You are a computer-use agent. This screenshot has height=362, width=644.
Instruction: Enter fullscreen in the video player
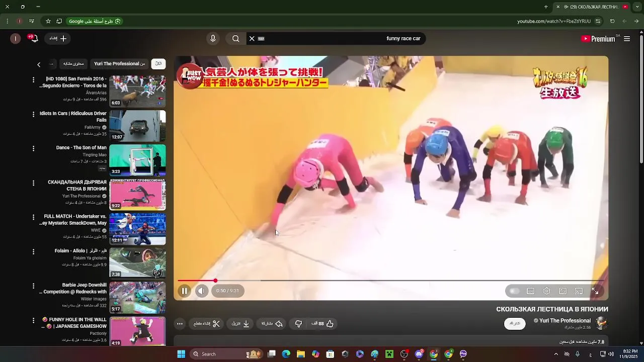pos(595,291)
